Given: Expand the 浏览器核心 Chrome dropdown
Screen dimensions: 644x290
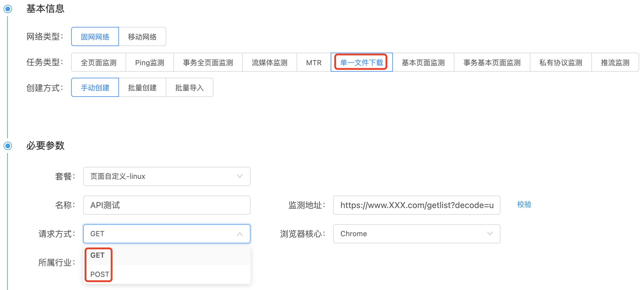Looking at the screenshot, I should pyautogui.click(x=416, y=234).
